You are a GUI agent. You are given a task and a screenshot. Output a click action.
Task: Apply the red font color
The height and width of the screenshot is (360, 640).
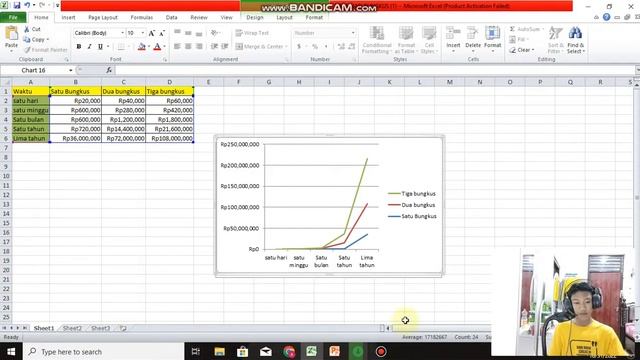tap(157, 47)
